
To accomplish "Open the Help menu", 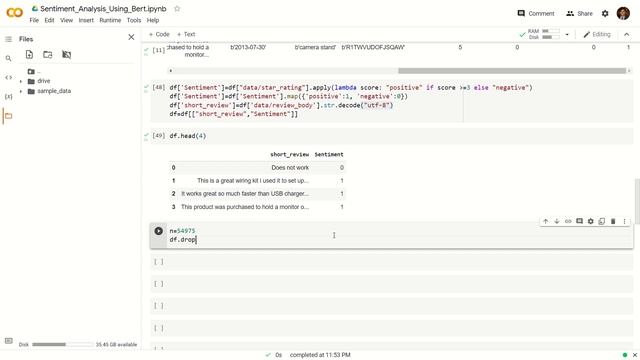I will click(x=153, y=20).
